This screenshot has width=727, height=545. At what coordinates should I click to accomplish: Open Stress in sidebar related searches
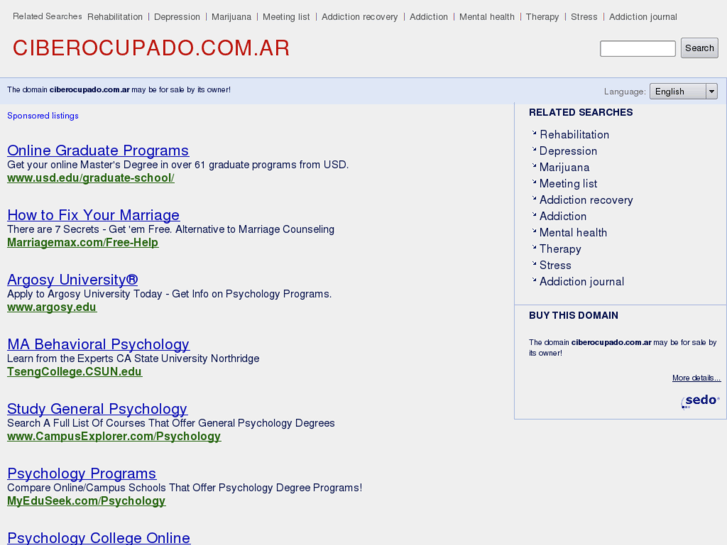(555, 265)
